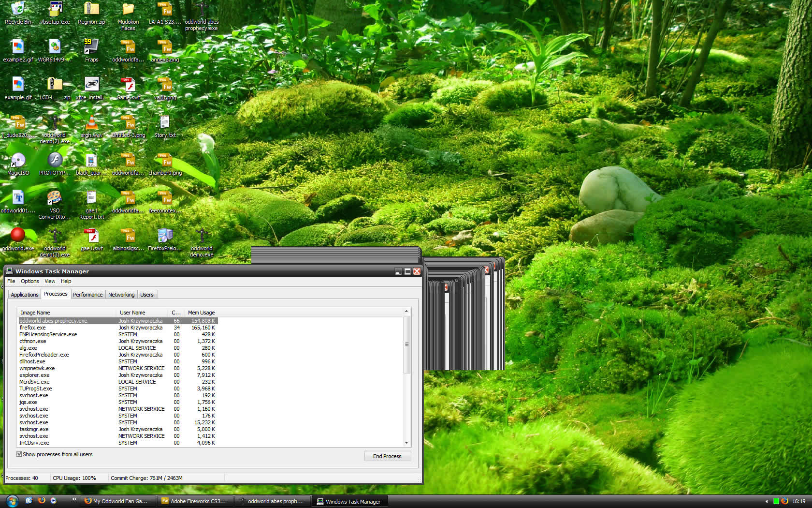Select the firefox.exe process row
The image size is (812, 508).
coord(33,328)
